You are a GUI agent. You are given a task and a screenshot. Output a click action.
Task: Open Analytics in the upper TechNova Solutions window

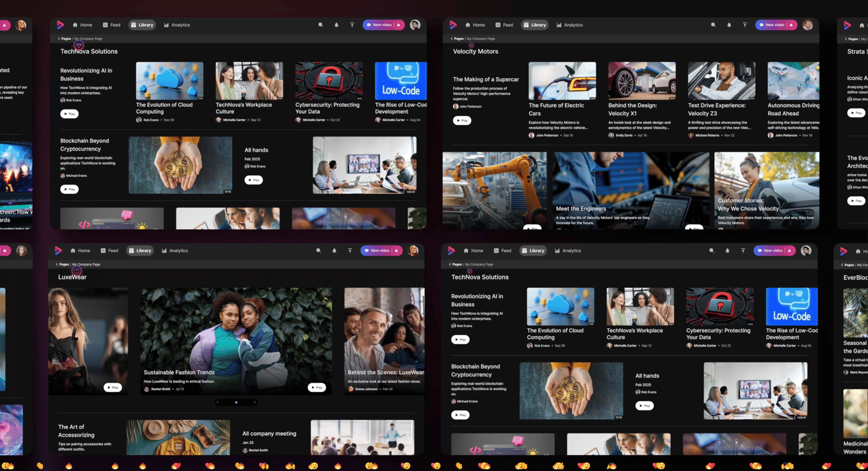177,25
